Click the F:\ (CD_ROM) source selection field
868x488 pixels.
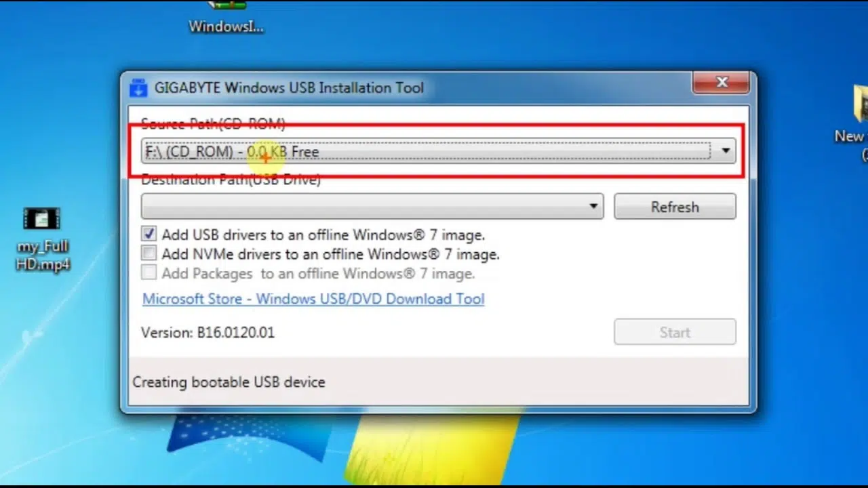coord(427,151)
